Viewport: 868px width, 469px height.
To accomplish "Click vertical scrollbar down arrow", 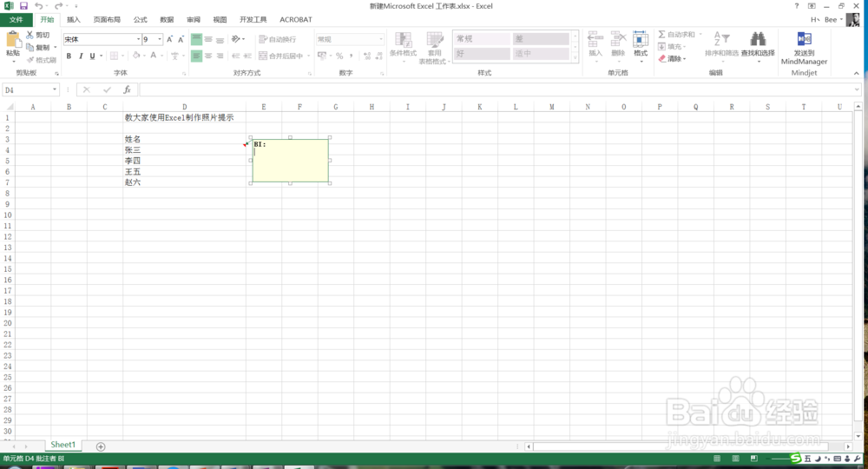I will 858,436.
